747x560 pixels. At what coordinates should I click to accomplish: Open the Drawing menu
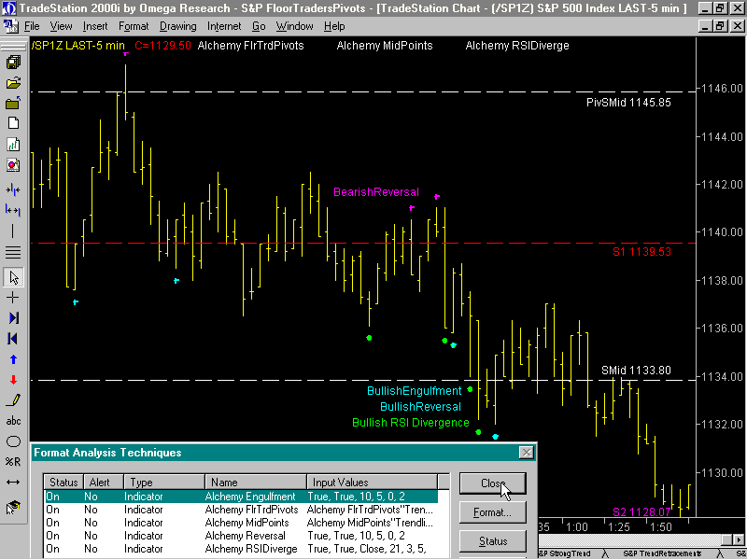click(178, 26)
